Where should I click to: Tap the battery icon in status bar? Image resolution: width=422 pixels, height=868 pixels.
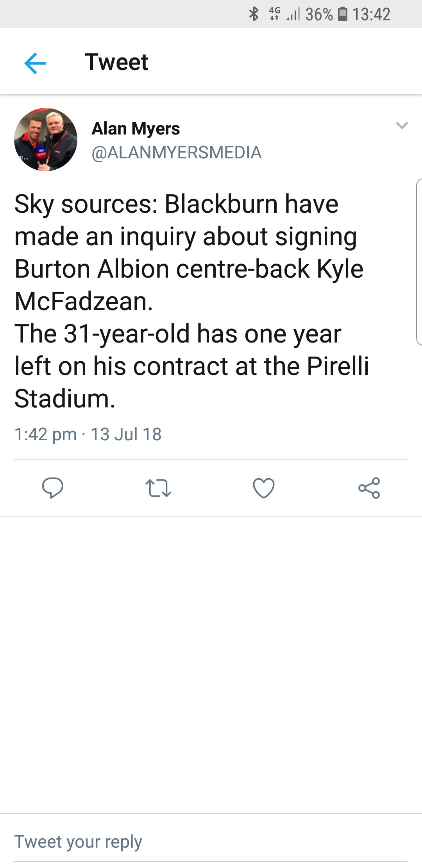[343, 14]
